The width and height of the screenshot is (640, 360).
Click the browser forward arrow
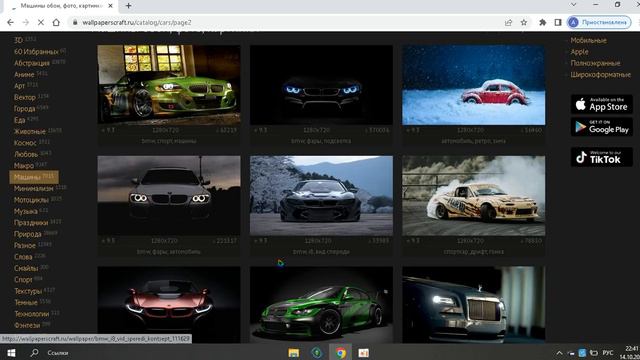point(26,22)
